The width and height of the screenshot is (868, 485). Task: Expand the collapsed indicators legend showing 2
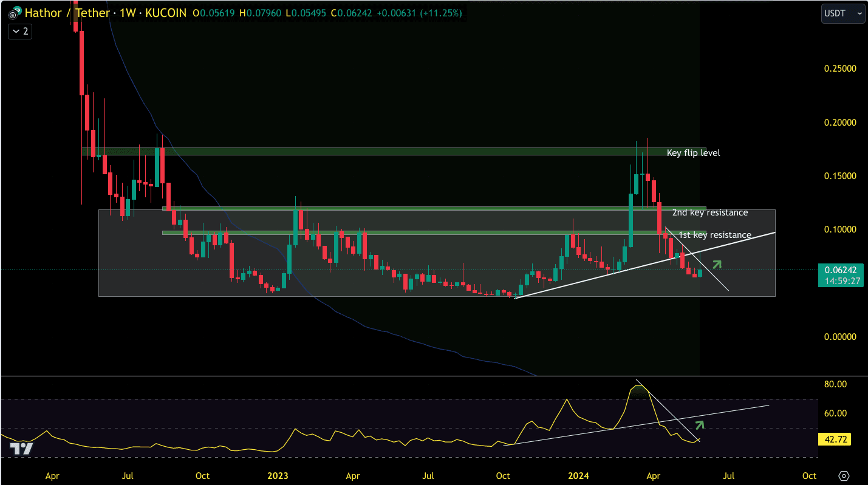coord(20,31)
